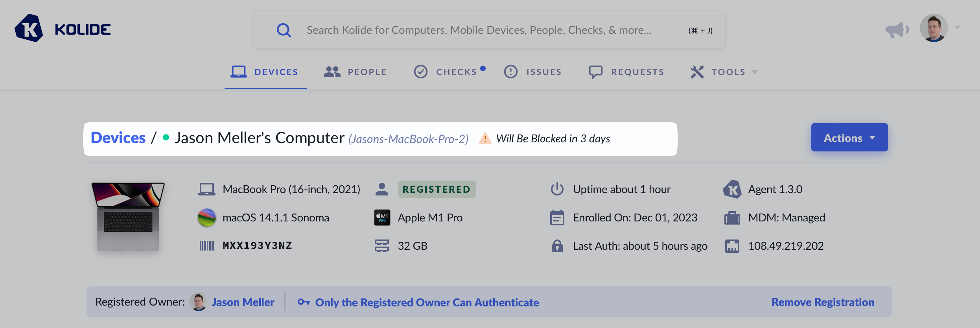Click the Last Auth padlock icon
Image resolution: width=980 pixels, height=328 pixels.
pyautogui.click(x=557, y=246)
